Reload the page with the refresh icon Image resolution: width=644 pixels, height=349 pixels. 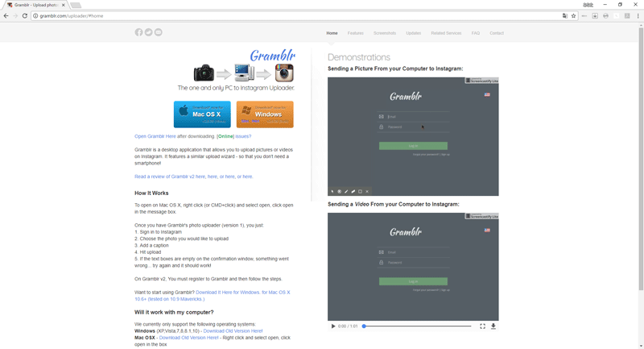point(25,15)
